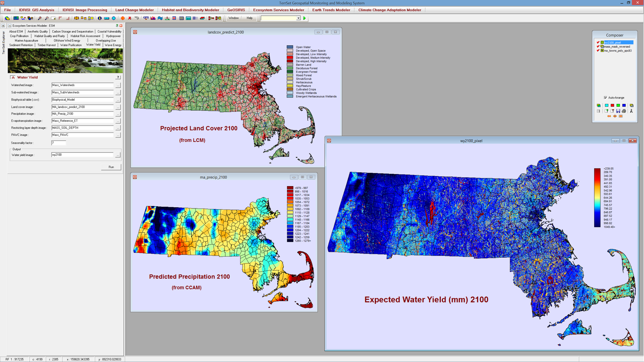Click the red band swatch in Composer
This screenshot has height=362, width=644.
tap(612, 105)
